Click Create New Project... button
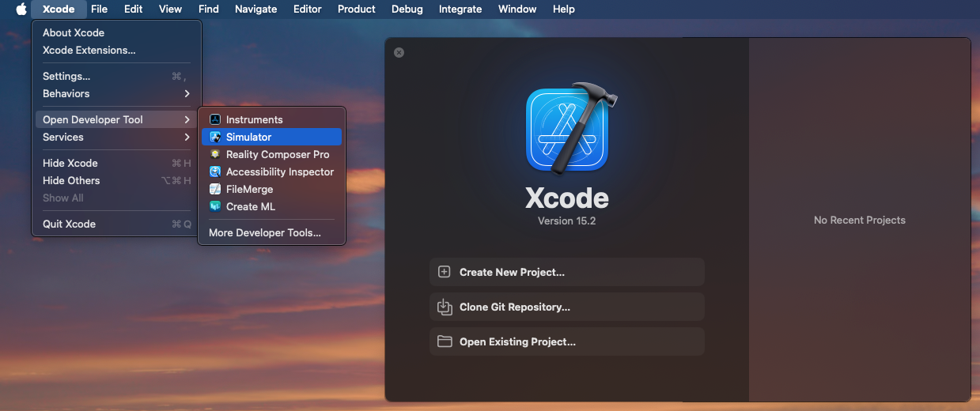980x411 pixels. [x=566, y=272]
